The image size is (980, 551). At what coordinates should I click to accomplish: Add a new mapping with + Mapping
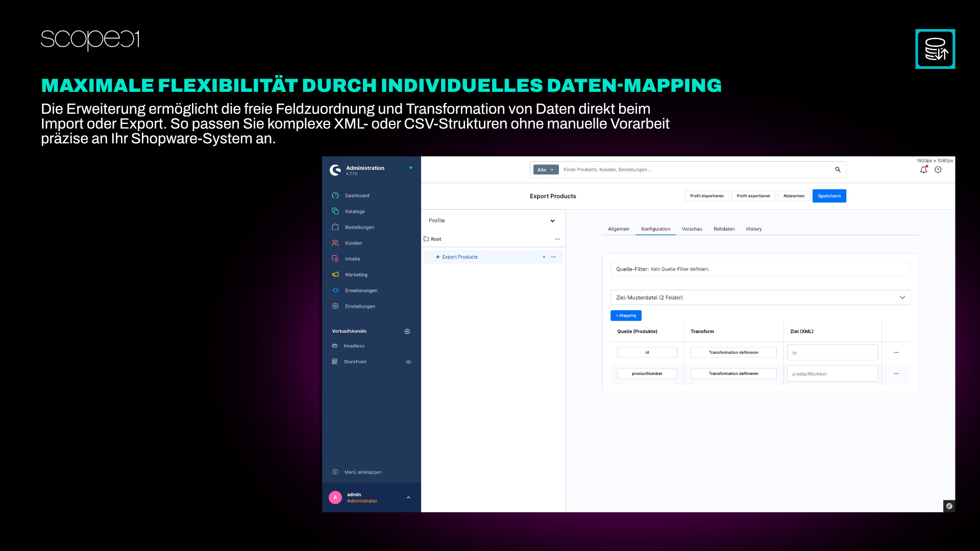pyautogui.click(x=626, y=316)
